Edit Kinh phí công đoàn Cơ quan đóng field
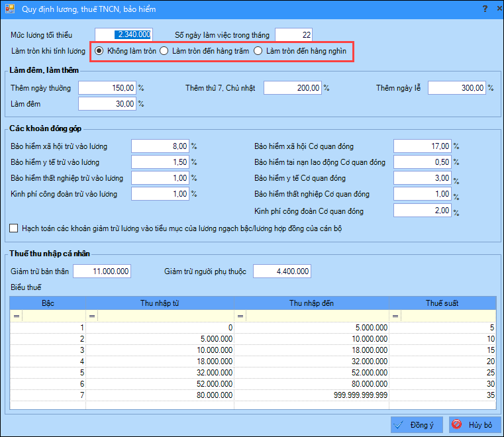 423,211
